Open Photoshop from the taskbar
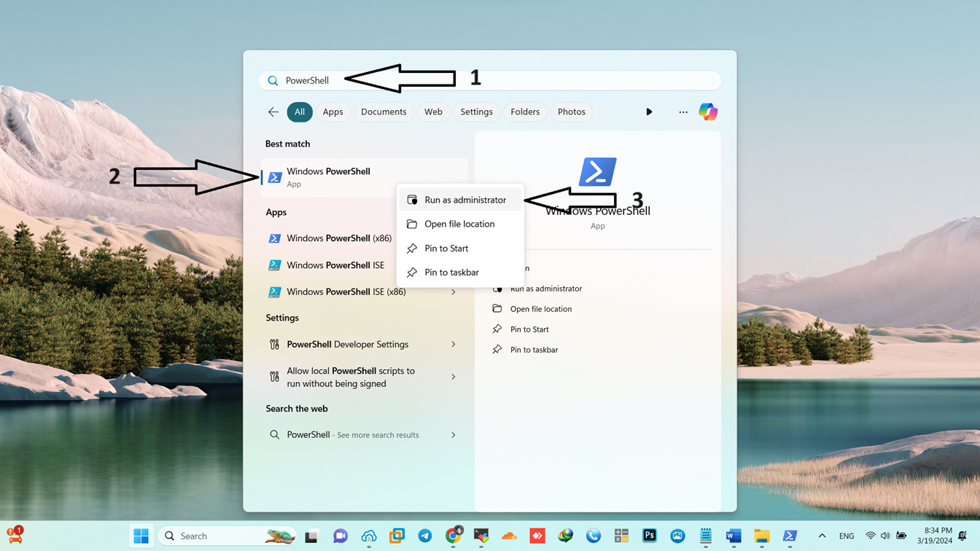The height and width of the screenshot is (551, 980). coord(650,536)
